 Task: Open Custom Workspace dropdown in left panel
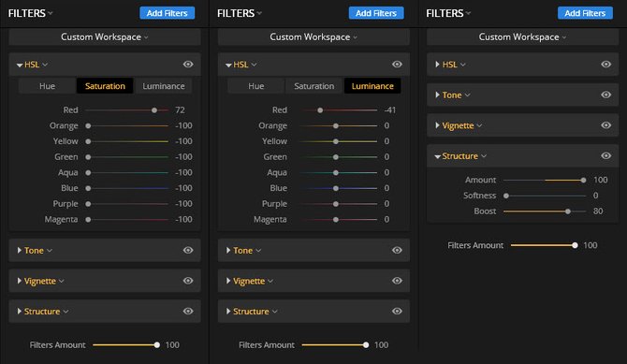click(x=105, y=37)
